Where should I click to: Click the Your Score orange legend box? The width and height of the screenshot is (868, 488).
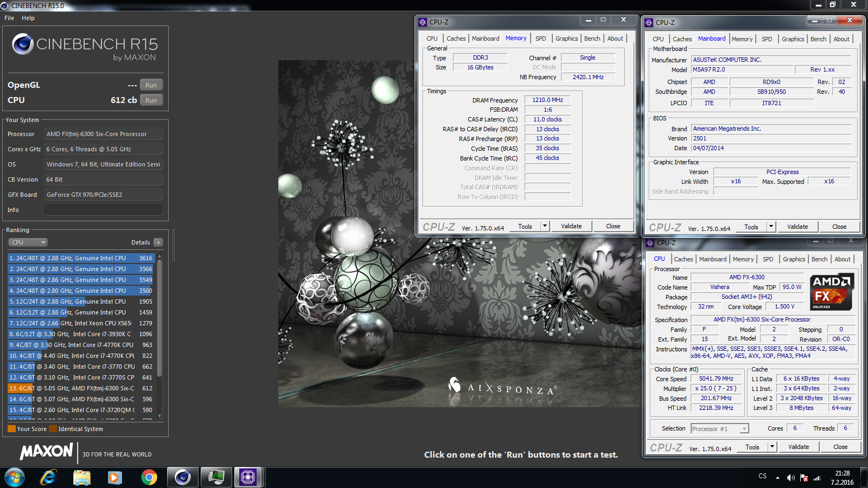coord(11,429)
